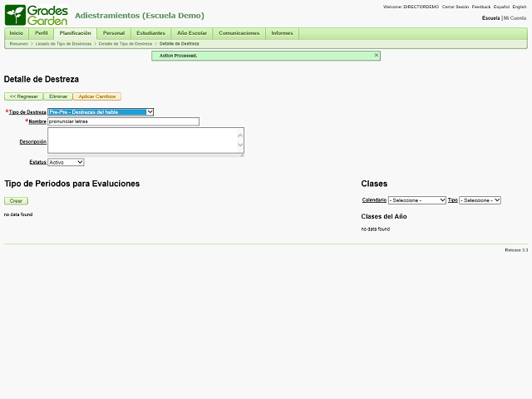Click the Estatus field label
532x399 pixels.
click(37, 162)
